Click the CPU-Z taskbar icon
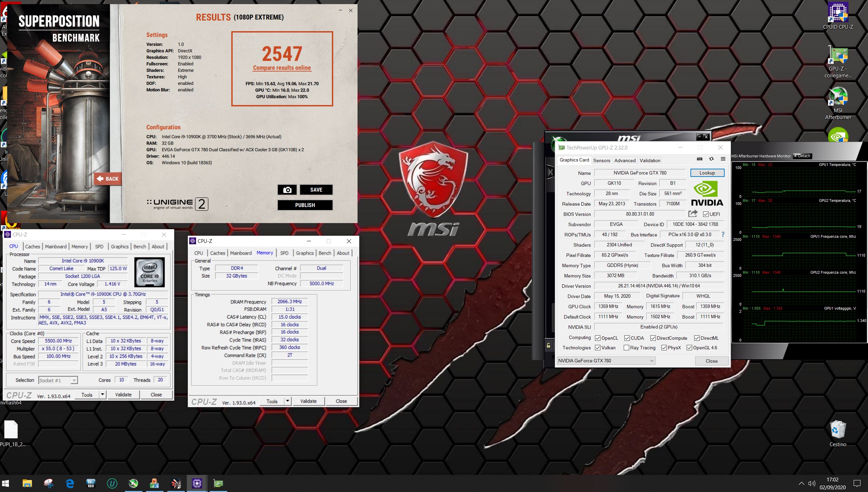The image size is (868, 492). point(197,483)
